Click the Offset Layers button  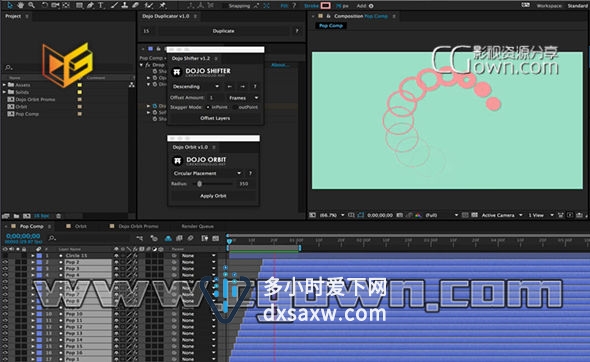tap(215, 118)
